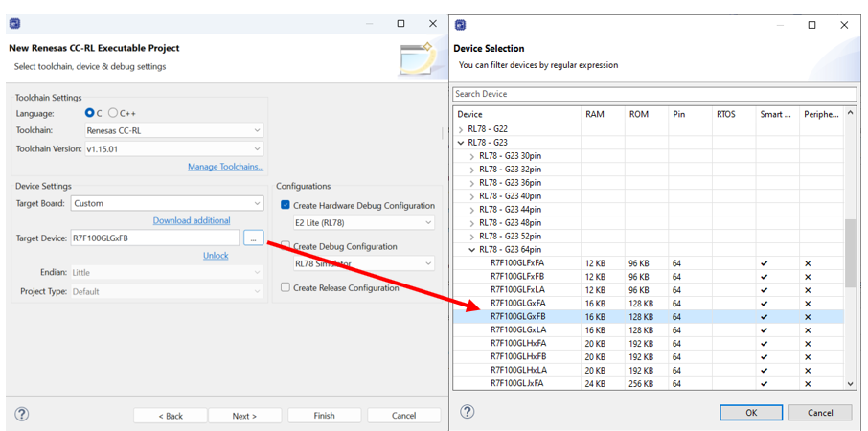This screenshot has width=868, height=431.
Task: Click the Unlock link
Action: click(x=216, y=256)
